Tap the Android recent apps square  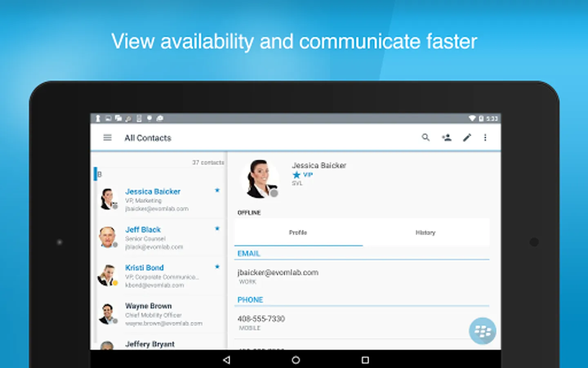(x=365, y=360)
